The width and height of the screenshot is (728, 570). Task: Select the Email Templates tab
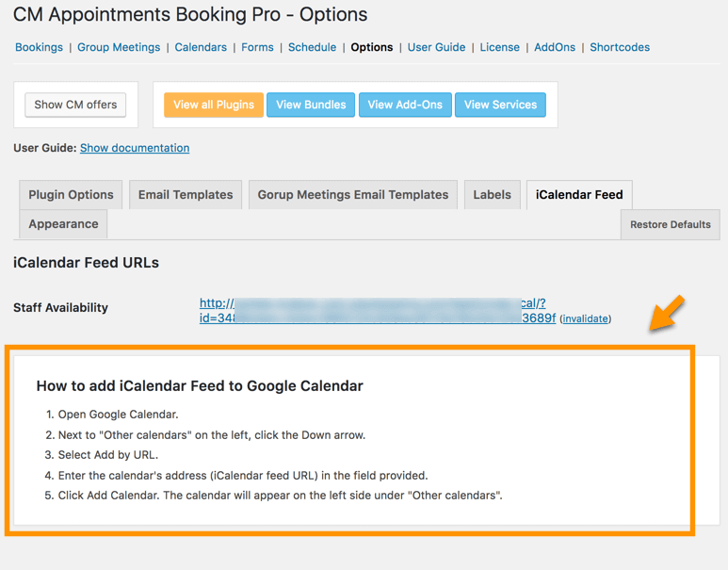pos(186,195)
